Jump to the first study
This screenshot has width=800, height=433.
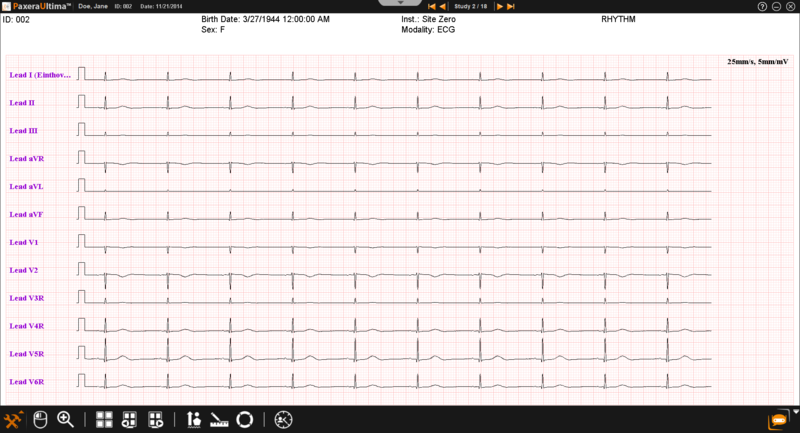[431, 6]
